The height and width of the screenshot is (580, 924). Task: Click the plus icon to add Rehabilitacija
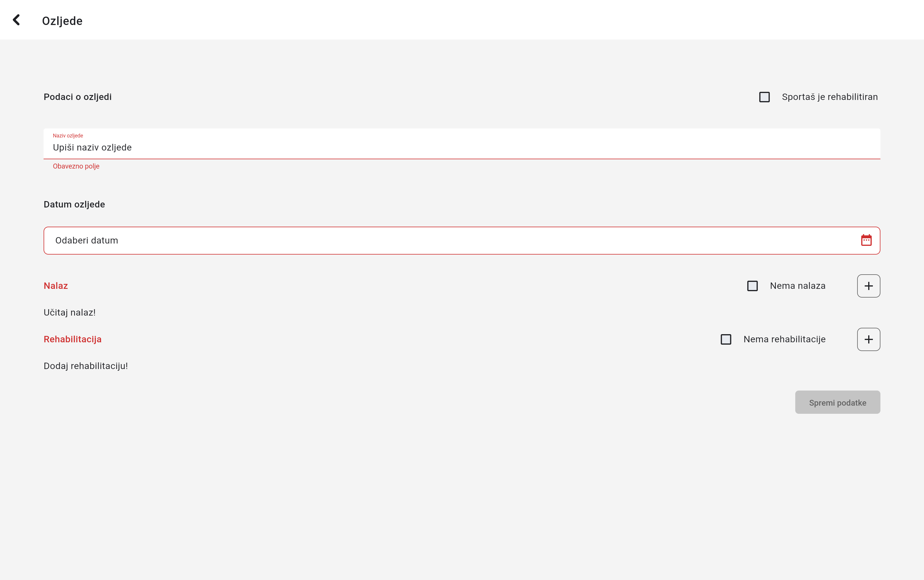pyautogui.click(x=869, y=339)
